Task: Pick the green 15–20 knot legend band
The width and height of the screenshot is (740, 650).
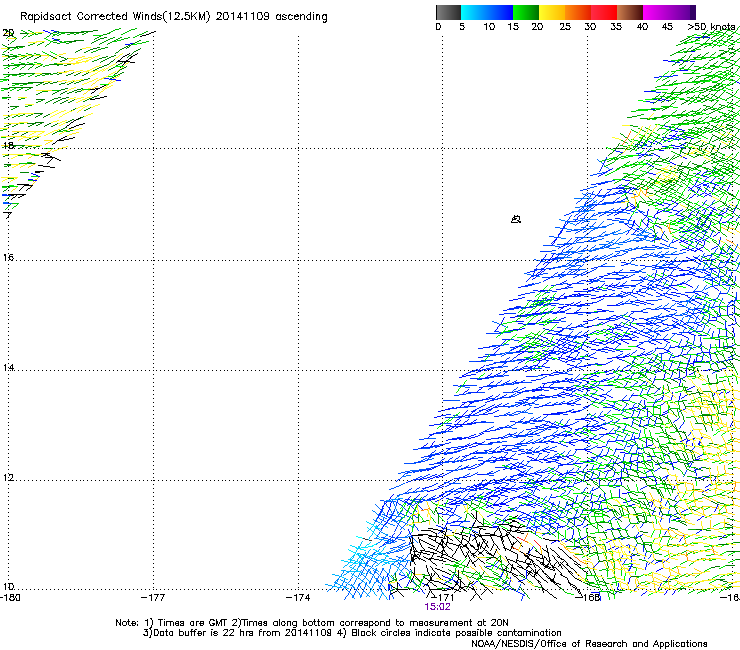Action: point(526,12)
